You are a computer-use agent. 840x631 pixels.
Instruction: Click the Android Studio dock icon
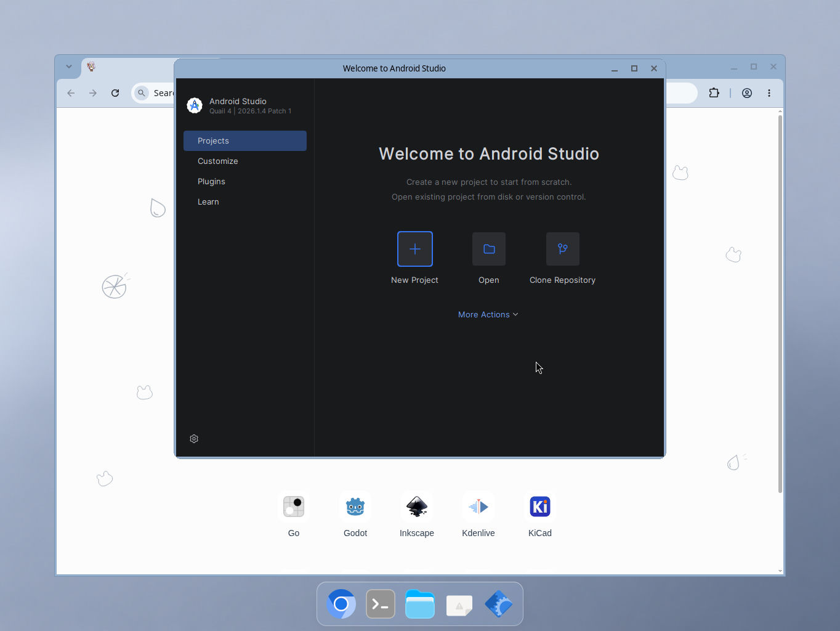point(499,604)
